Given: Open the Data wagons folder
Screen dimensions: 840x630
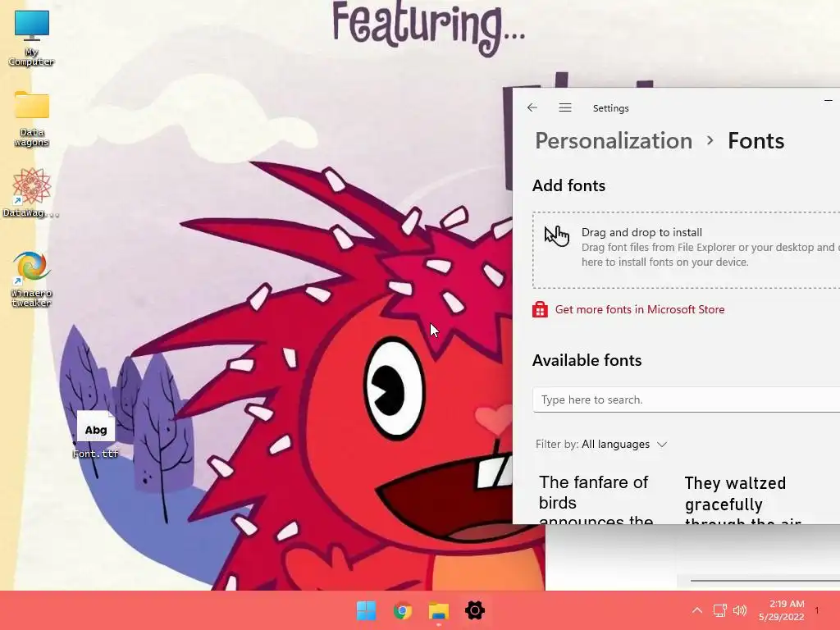Looking at the screenshot, I should (x=32, y=118).
